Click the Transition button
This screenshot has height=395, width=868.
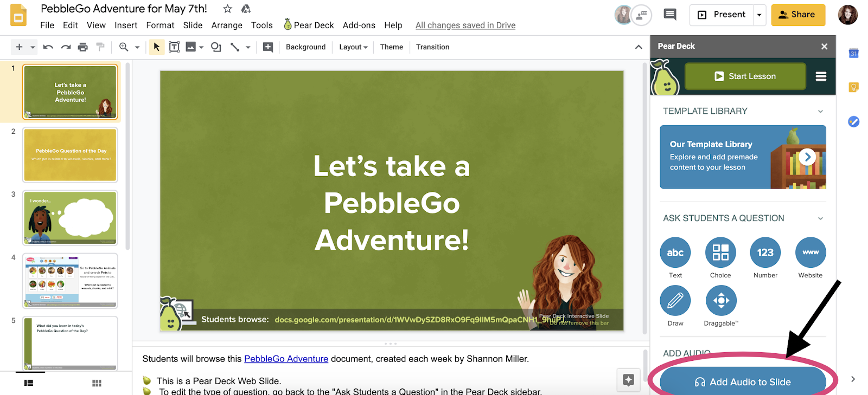(432, 47)
